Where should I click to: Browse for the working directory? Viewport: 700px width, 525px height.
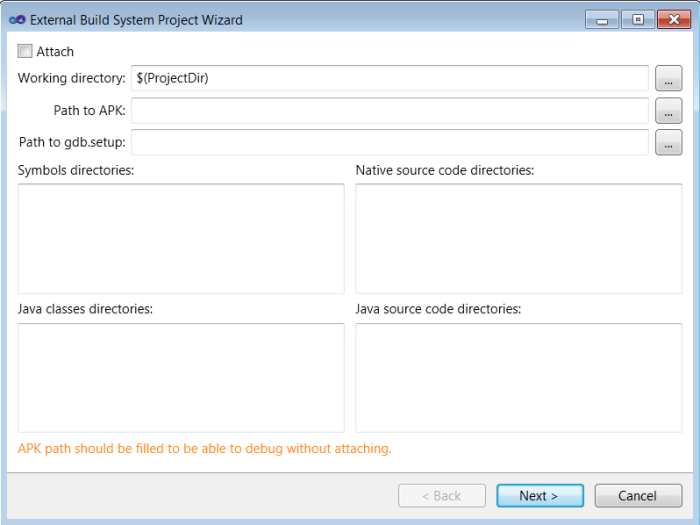tap(668, 78)
